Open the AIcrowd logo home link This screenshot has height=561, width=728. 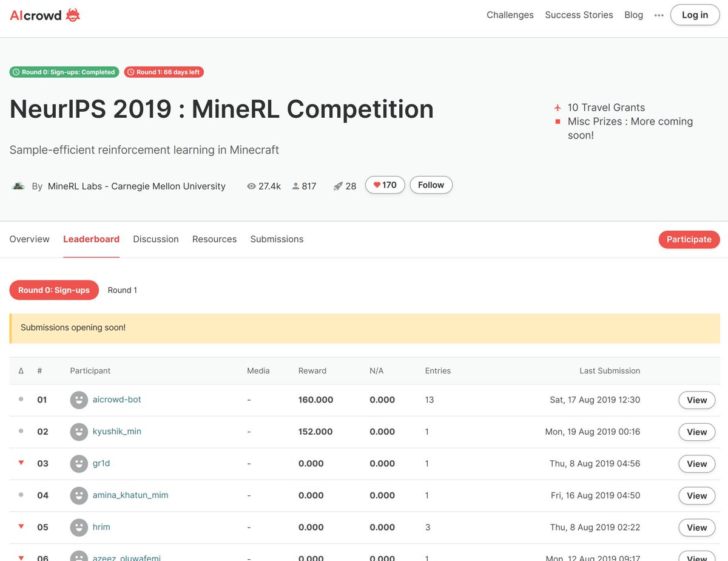[45, 15]
